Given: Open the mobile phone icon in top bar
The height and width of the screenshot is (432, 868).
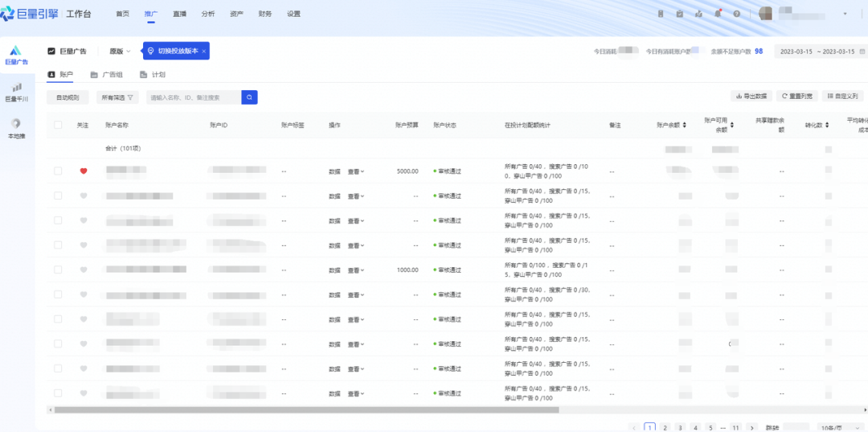Looking at the screenshot, I should 660,14.
